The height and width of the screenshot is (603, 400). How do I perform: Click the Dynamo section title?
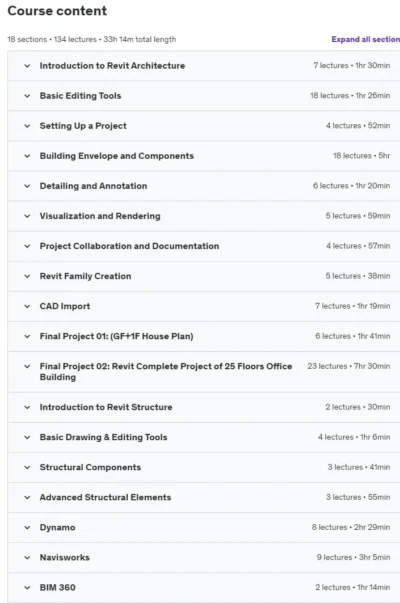coord(57,527)
